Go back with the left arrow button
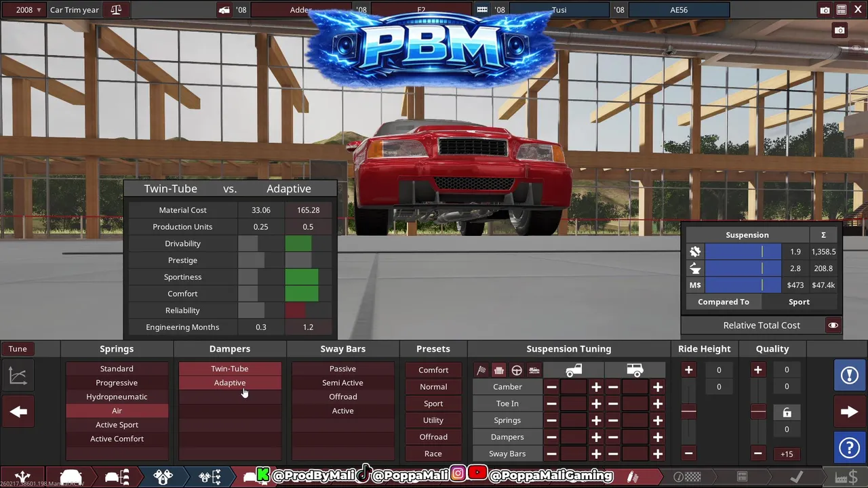 (18, 411)
